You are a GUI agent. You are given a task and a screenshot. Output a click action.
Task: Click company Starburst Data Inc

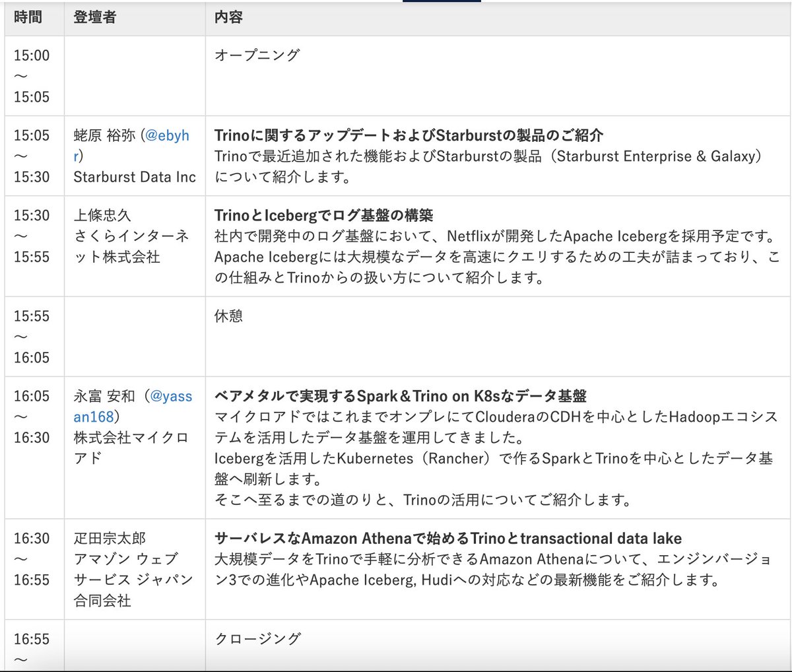[x=135, y=177]
